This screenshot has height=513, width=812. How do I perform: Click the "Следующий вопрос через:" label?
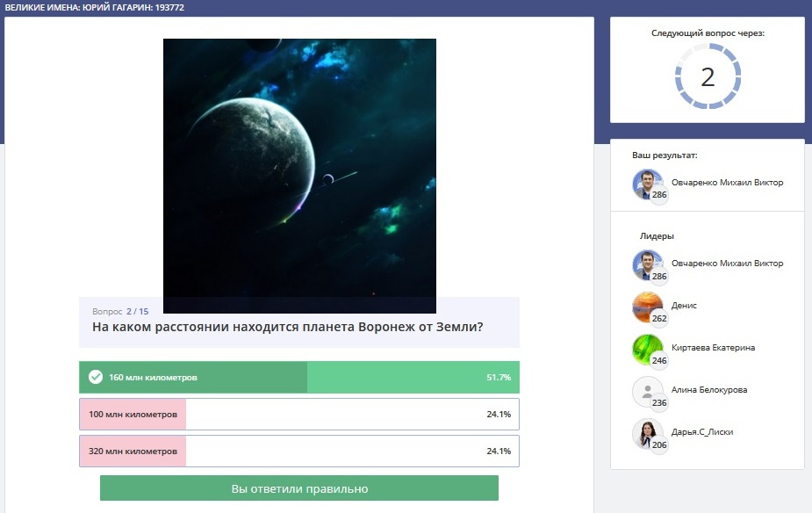tap(708, 33)
